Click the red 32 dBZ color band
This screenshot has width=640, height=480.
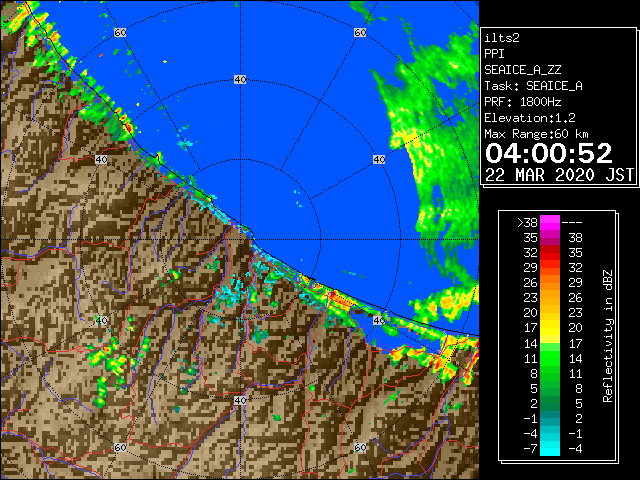click(x=550, y=253)
